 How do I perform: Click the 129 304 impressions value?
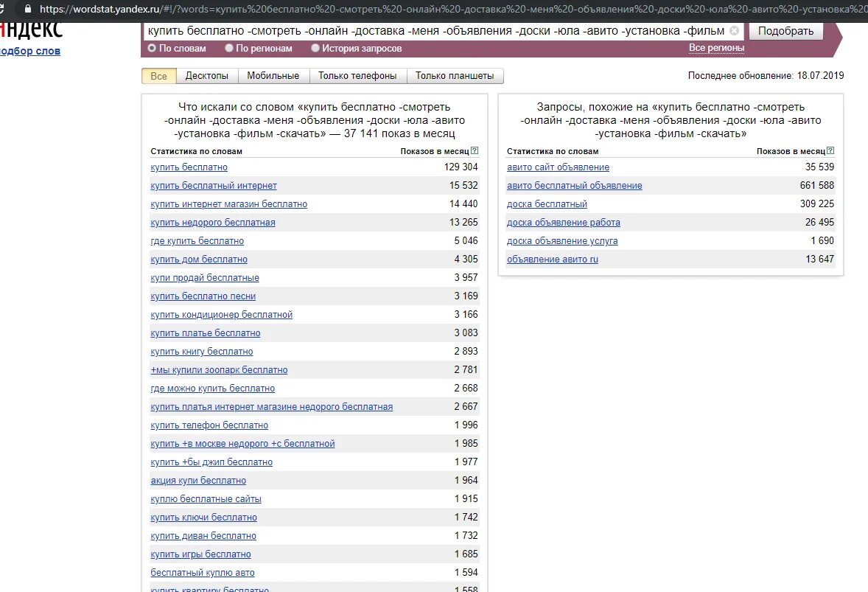click(x=461, y=167)
